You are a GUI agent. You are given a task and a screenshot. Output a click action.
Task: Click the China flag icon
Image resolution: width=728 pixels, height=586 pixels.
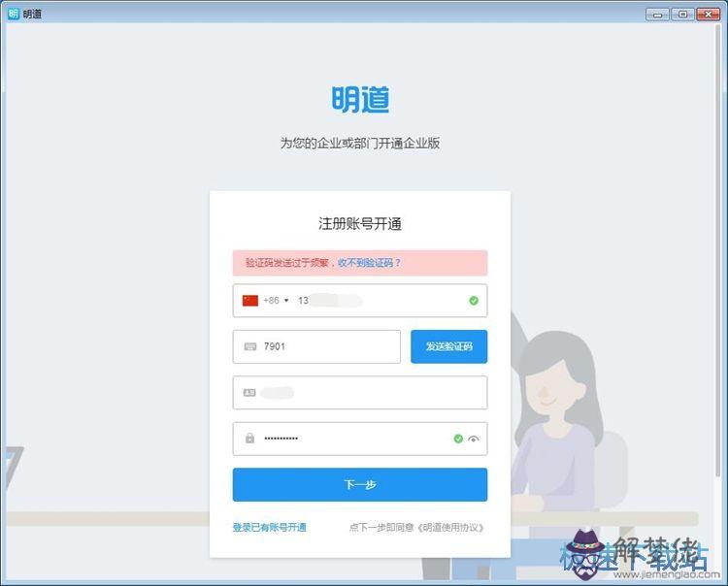point(250,301)
